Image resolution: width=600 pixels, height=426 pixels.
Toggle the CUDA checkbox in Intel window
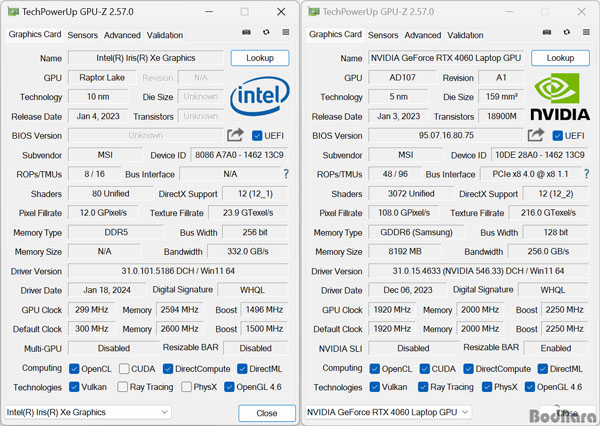coord(124,369)
